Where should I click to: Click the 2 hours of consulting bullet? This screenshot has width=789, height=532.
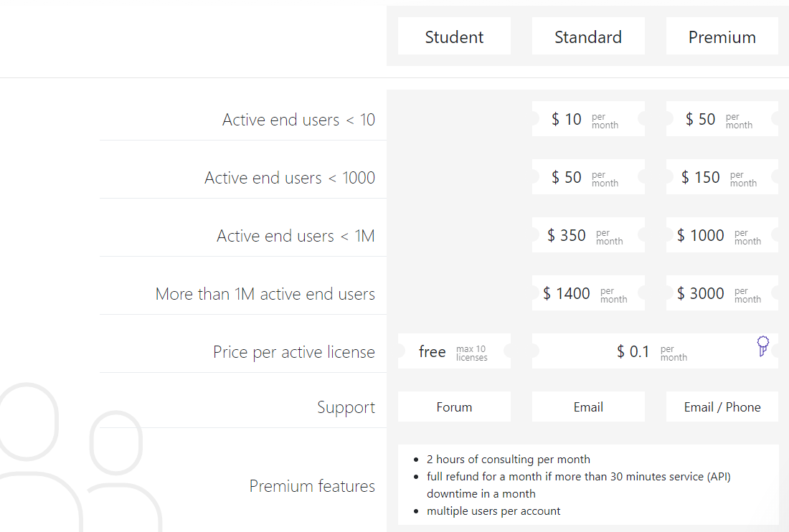(509, 459)
